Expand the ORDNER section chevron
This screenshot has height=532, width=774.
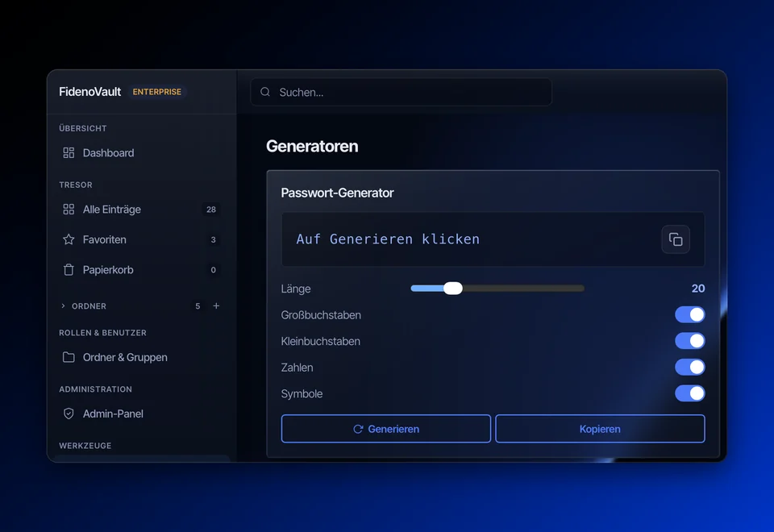pyautogui.click(x=63, y=306)
